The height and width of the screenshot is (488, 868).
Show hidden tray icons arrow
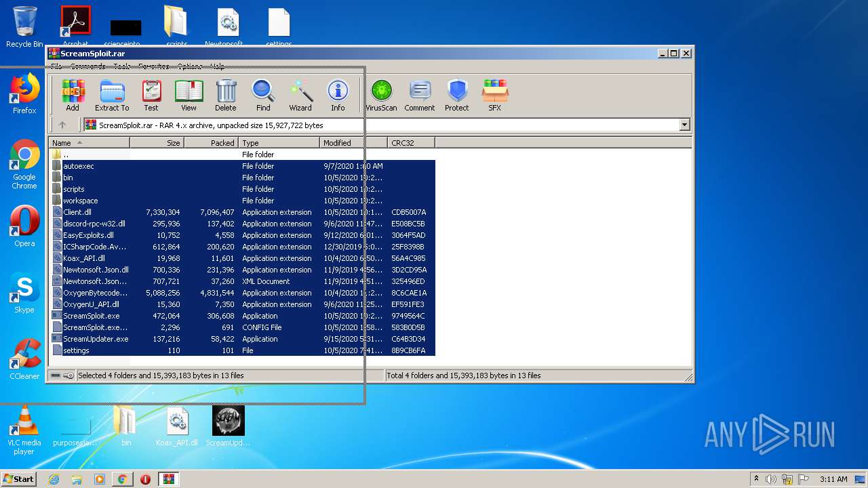pos(756,479)
